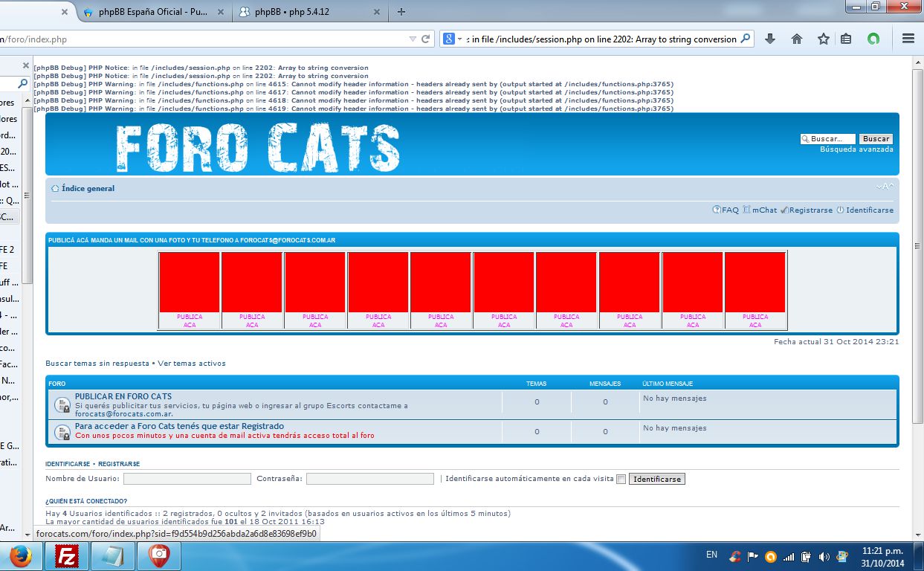
Task: Go to the browser home page icon
Action: click(797, 39)
